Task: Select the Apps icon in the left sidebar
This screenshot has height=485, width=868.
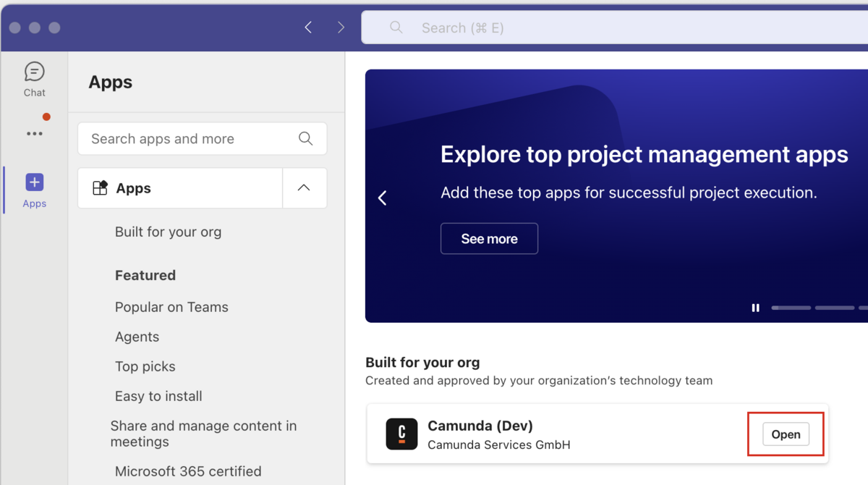Action: pos(34,188)
